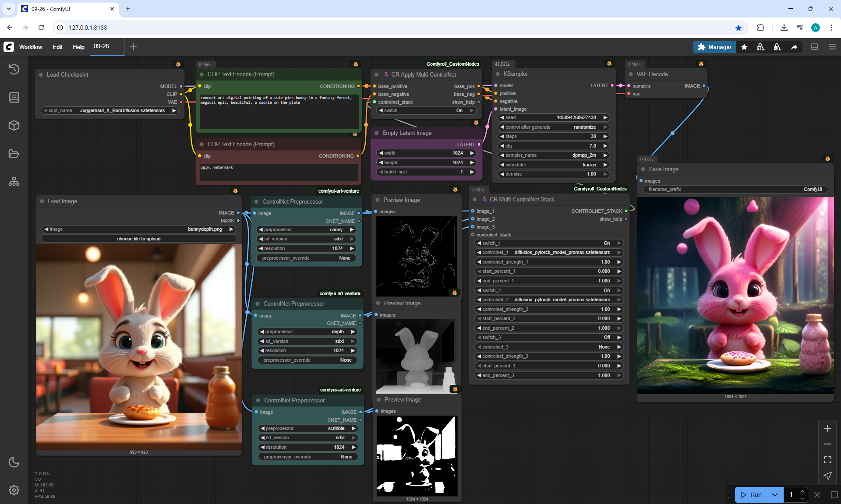Open the queue history sidebar icon
This screenshot has width=841, height=504.
click(14, 69)
